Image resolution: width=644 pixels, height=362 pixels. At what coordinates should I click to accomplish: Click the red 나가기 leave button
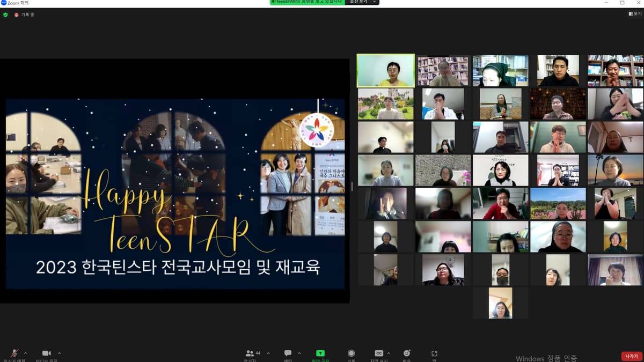[x=631, y=356]
